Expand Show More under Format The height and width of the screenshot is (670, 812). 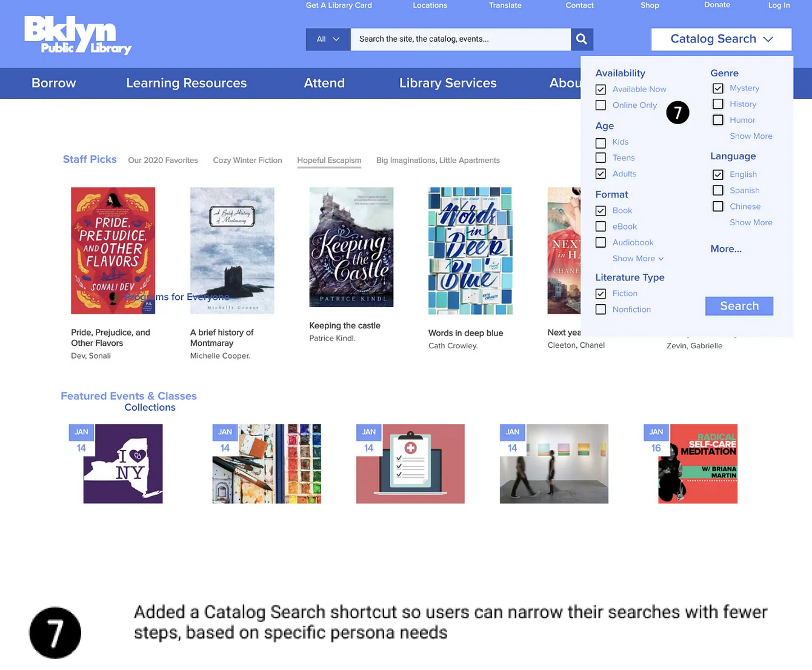[637, 259]
